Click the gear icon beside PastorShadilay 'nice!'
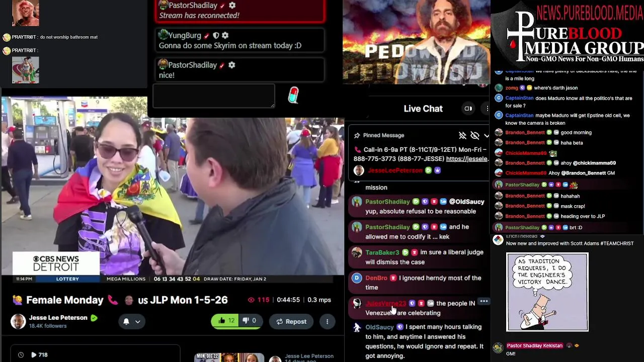 pos(231,65)
